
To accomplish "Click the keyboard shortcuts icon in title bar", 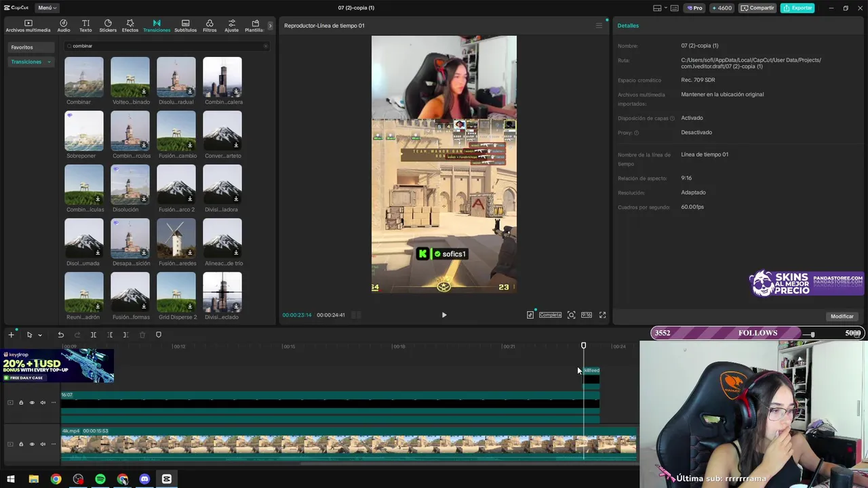I will tap(674, 8).
